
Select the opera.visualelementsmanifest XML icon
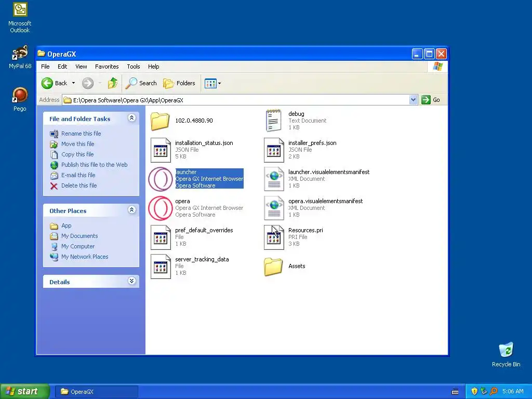(274, 208)
